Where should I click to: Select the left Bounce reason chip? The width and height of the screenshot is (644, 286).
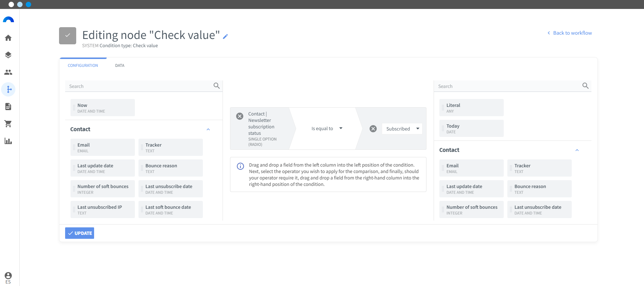pos(171,168)
